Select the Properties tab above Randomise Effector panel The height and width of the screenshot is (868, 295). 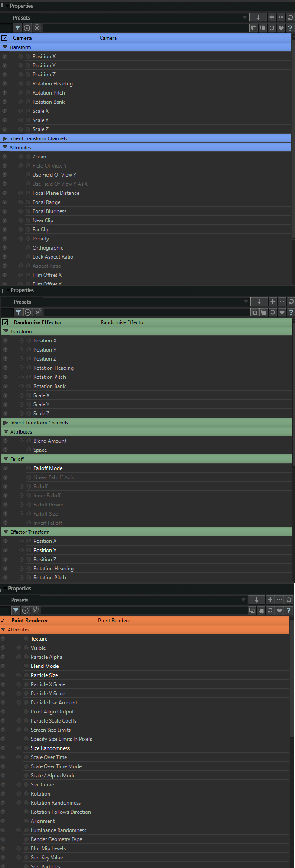22,290
